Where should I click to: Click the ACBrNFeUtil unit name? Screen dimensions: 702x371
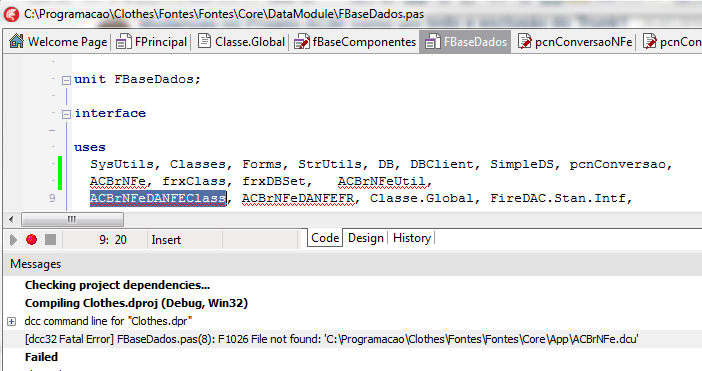(x=381, y=181)
